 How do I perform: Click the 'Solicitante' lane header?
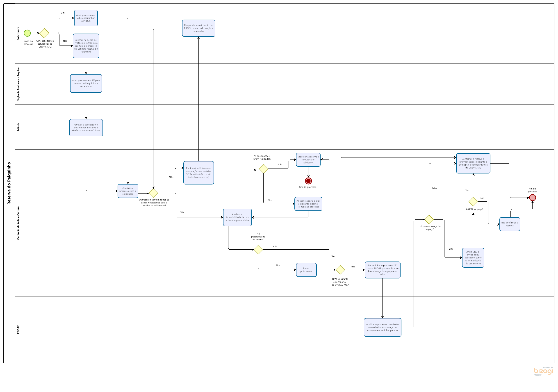click(x=18, y=34)
